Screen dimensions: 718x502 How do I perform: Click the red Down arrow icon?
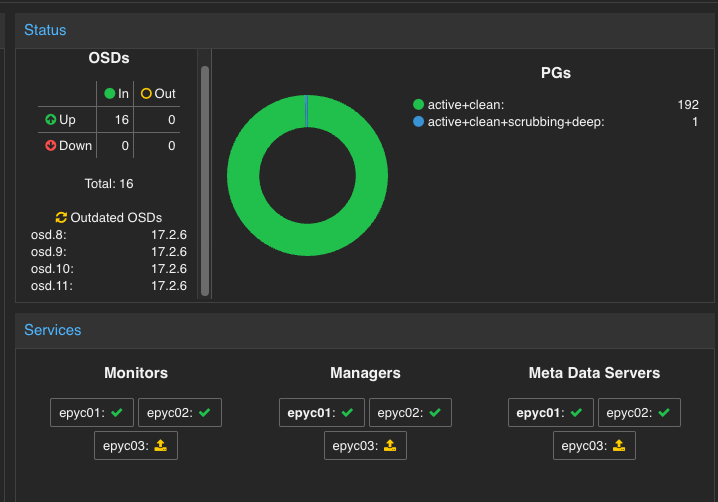point(51,146)
